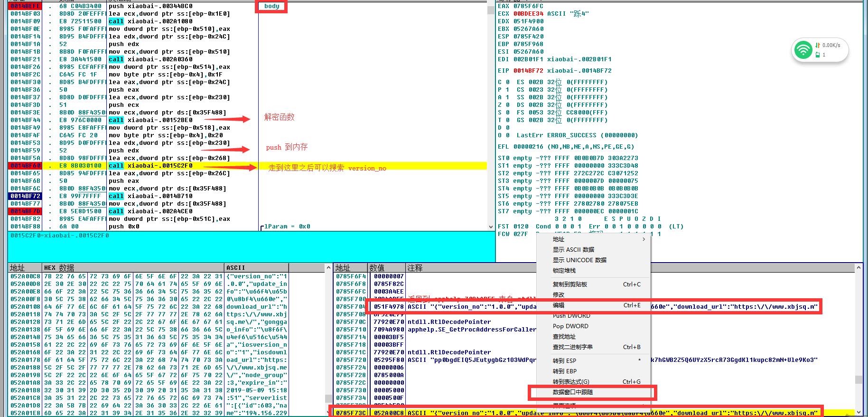Select the EBP register value 0785F968
Image resolution: width=868 pixels, height=417 pixels.
point(528,44)
